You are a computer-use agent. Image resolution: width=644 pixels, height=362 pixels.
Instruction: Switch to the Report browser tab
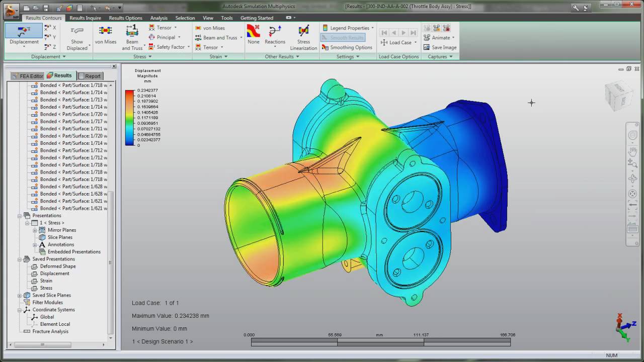(x=90, y=76)
